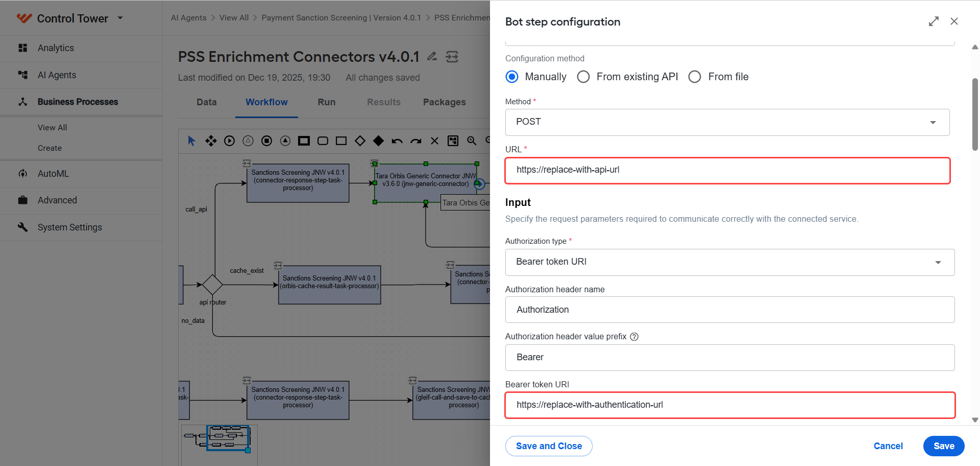Image resolution: width=980 pixels, height=466 pixels.
Task: Select the From file option
Action: click(695, 77)
